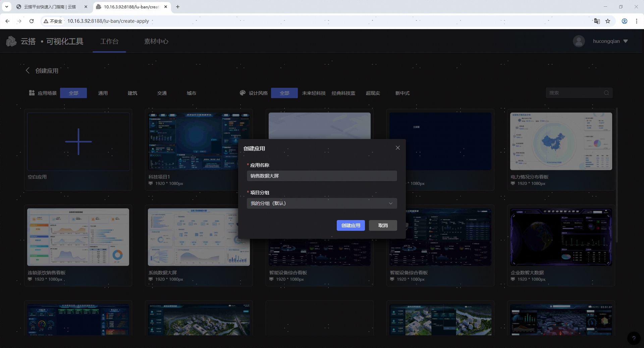Switch to the 素材中心 tab
The height and width of the screenshot is (348, 644).
pos(156,41)
